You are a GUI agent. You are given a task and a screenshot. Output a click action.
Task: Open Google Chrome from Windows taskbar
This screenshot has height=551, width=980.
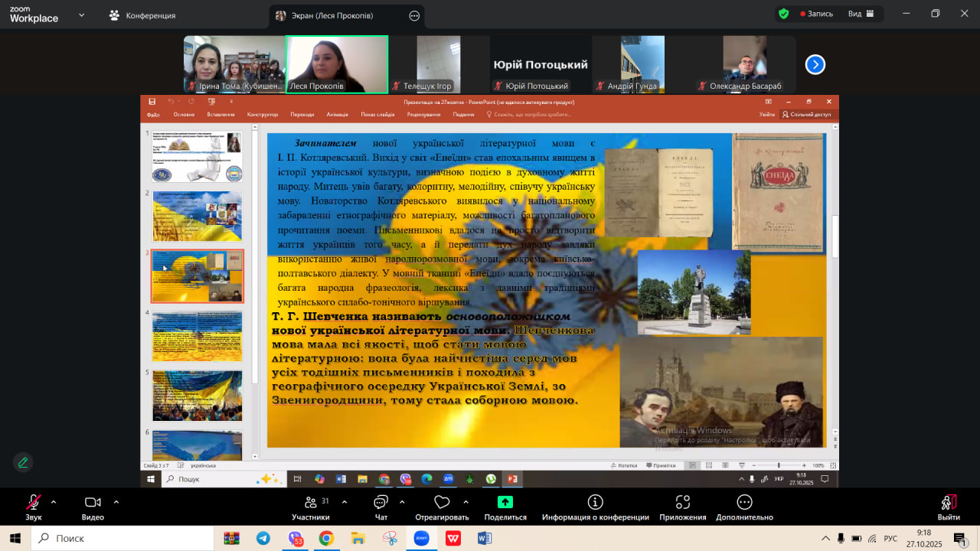326,539
